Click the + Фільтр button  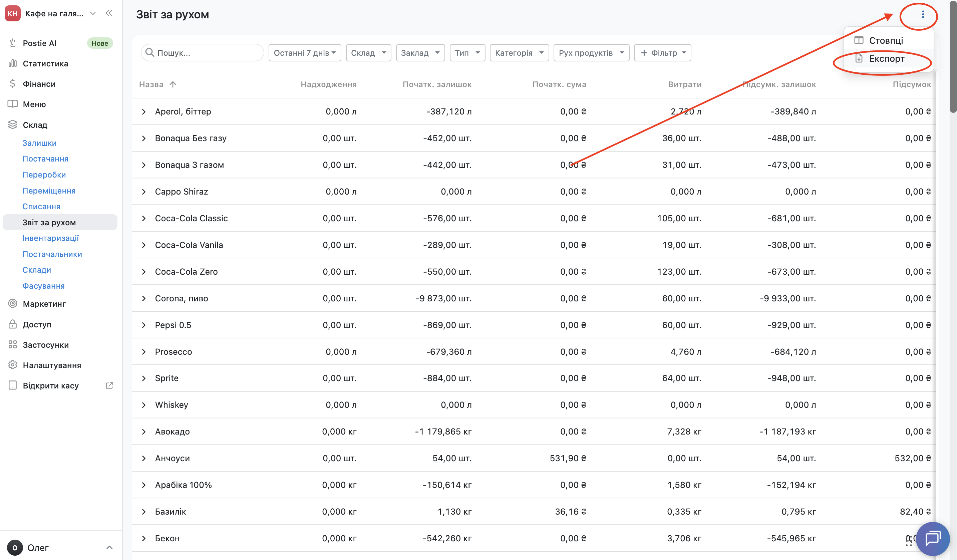(x=662, y=53)
